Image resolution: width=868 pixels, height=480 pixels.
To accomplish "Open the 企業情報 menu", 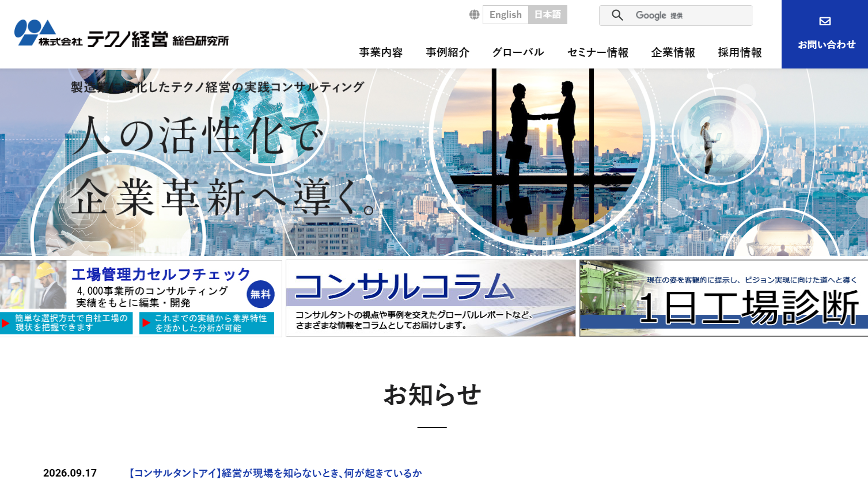I will (x=673, y=52).
